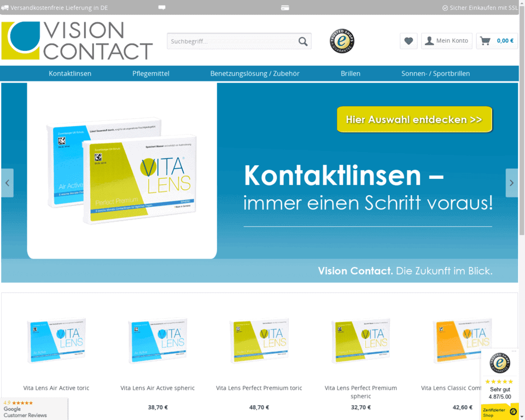Click the search magnifier icon

pyautogui.click(x=303, y=41)
